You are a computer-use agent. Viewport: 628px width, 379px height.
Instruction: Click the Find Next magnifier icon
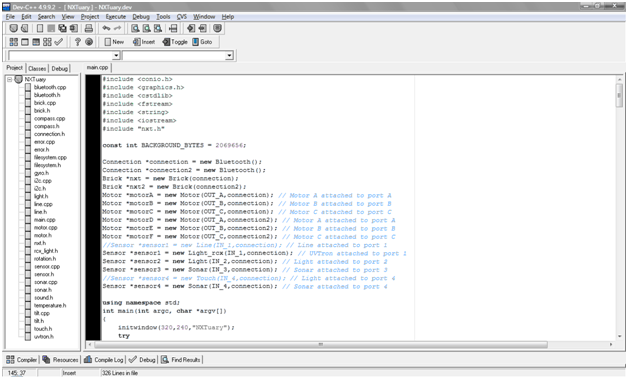click(158, 28)
